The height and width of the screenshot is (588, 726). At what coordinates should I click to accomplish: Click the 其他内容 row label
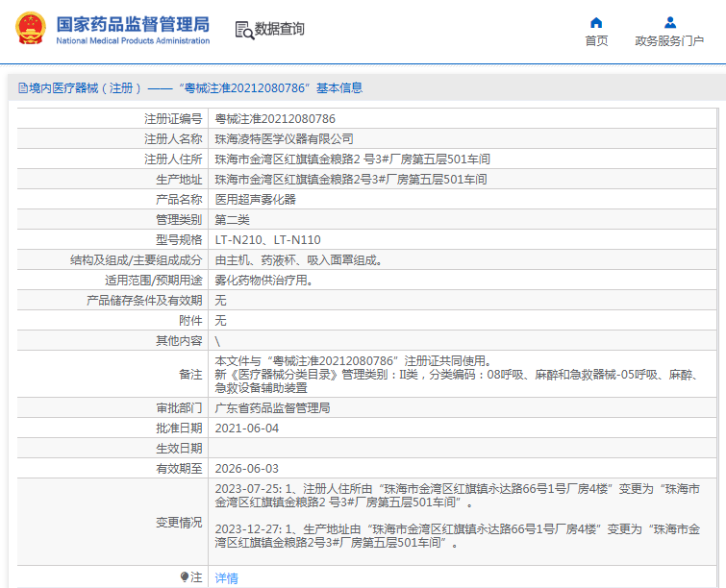pos(179,341)
